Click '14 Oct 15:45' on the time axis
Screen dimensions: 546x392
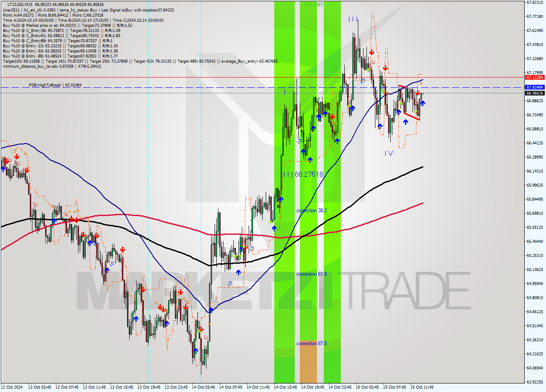click(285, 387)
